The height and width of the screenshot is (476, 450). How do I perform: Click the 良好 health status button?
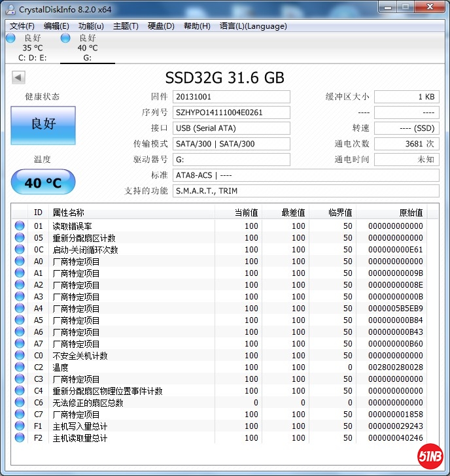click(43, 125)
